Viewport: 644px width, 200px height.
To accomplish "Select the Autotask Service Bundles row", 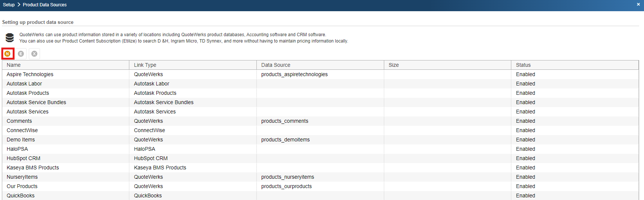I will (x=36, y=102).
